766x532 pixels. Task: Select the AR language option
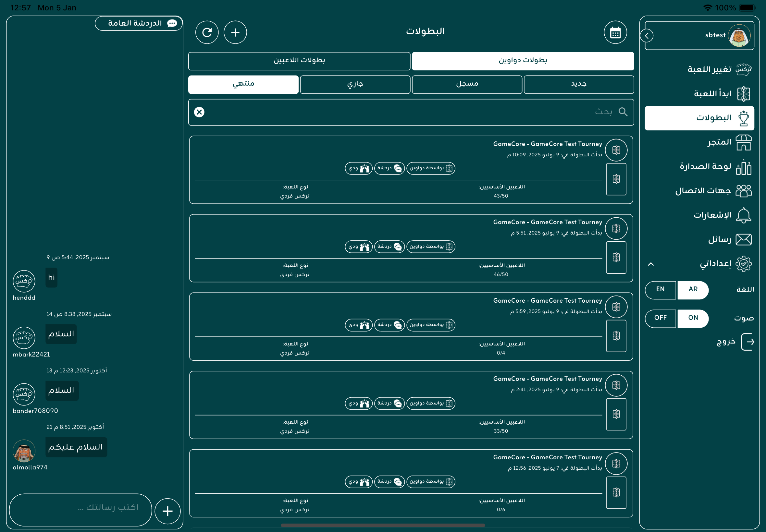693,289
